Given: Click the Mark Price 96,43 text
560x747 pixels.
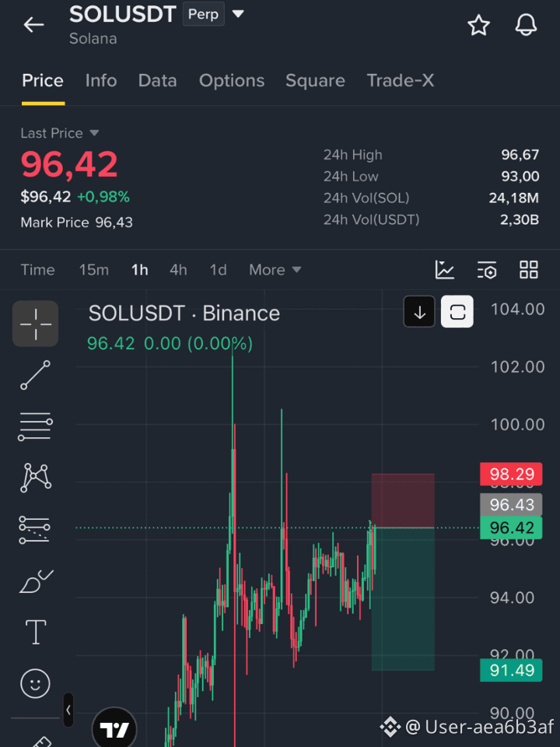Looking at the screenshot, I should coord(77,223).
